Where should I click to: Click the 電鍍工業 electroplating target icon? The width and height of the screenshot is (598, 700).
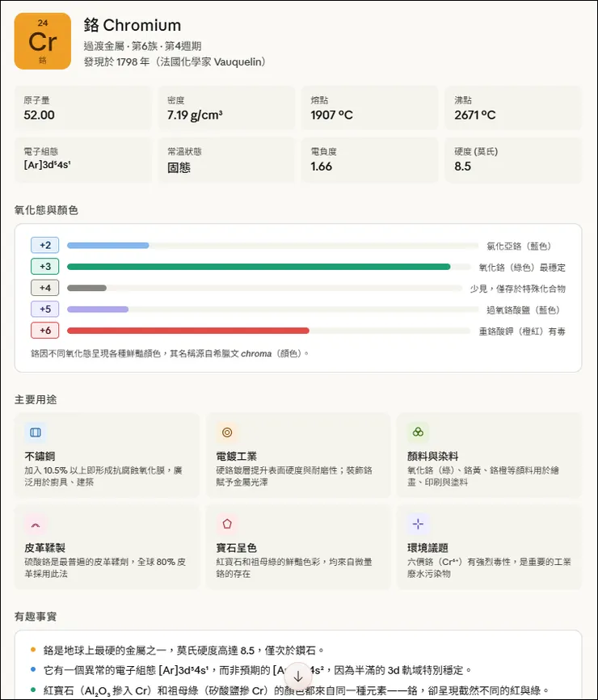(x=227, y=432)
